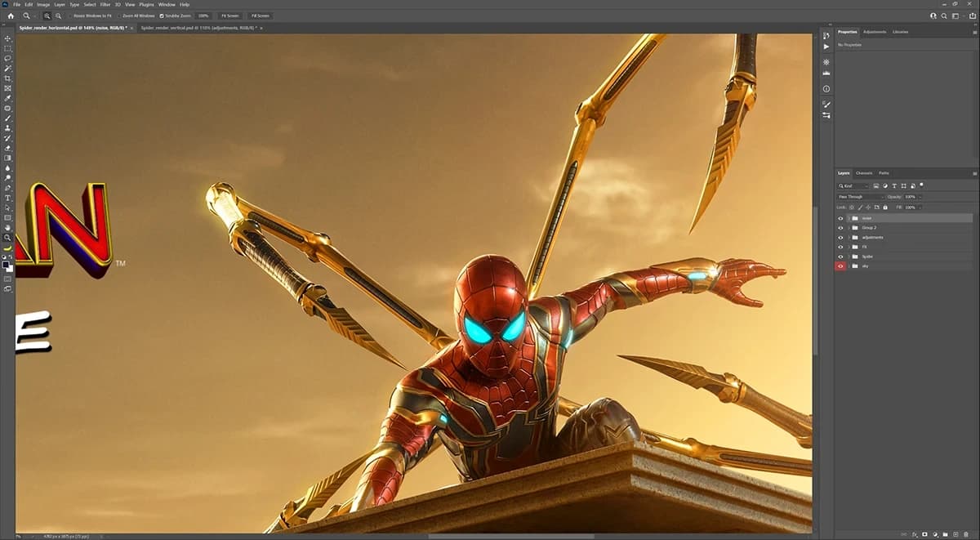Screen dimensions: 980x540
Task: Hide the FX group layer
Action: [x=840, y=247]
